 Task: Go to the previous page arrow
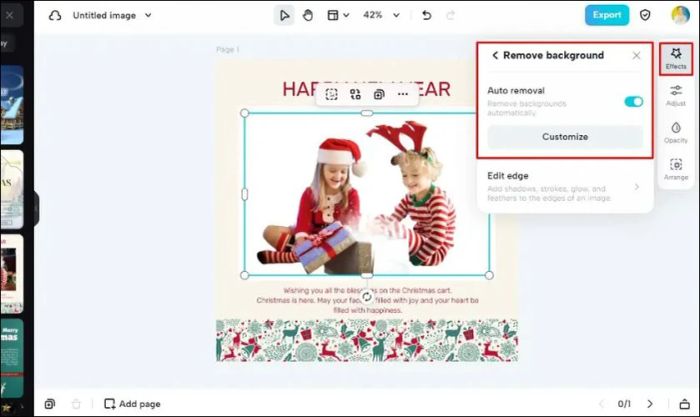(x=601, y=404)
